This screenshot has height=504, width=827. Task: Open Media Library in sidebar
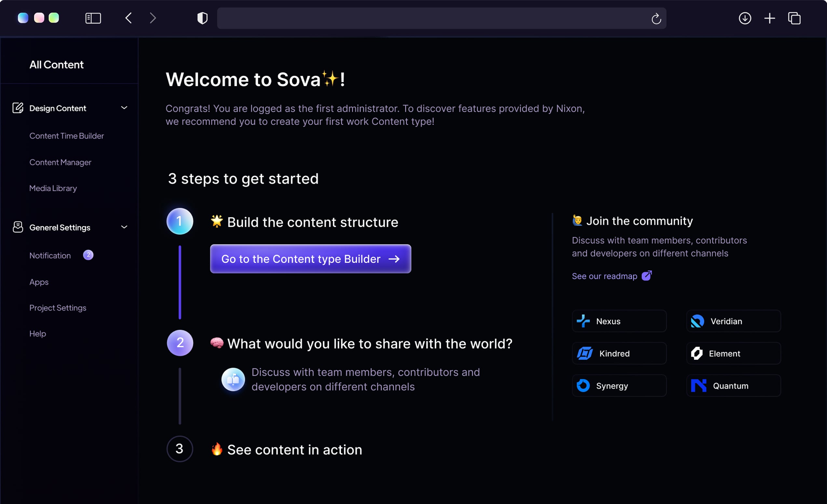(53, 188)
